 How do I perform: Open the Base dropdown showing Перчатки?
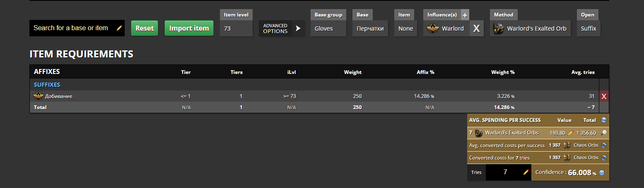(370, 29)
